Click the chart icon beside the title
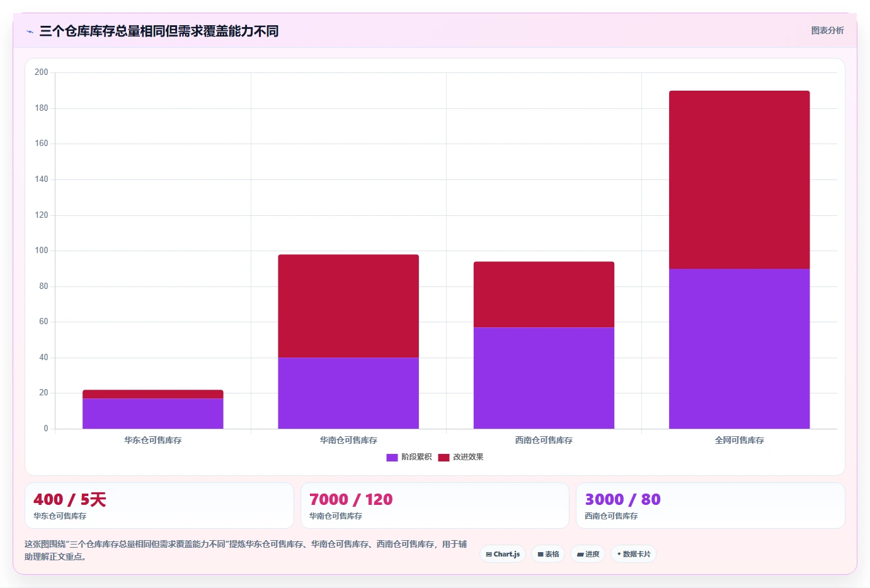The width and height of the screenshot is (870, 588). (x=30, y=31)
